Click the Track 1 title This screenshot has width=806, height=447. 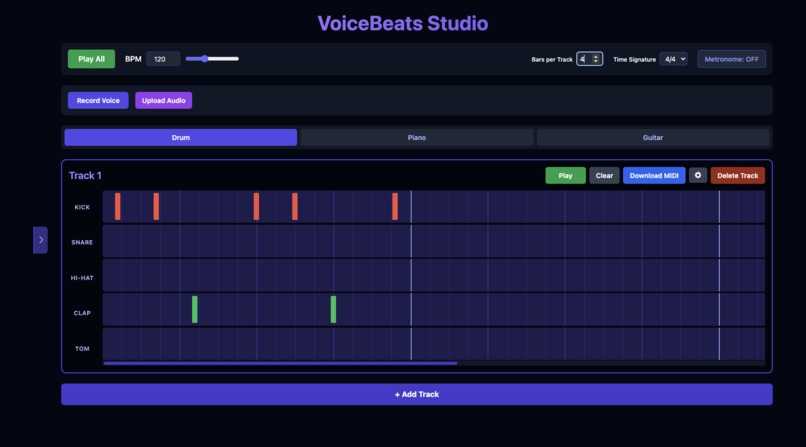(x=85, y=175)
